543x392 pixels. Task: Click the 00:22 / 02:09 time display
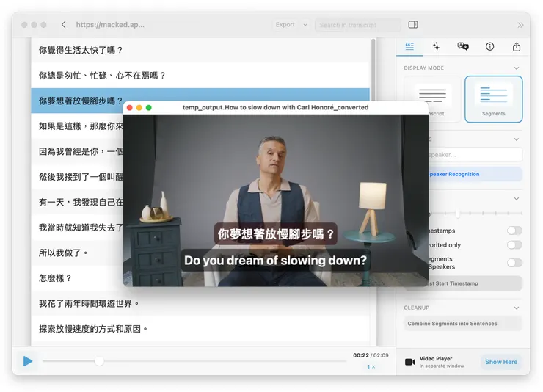[x=371, y=355]
